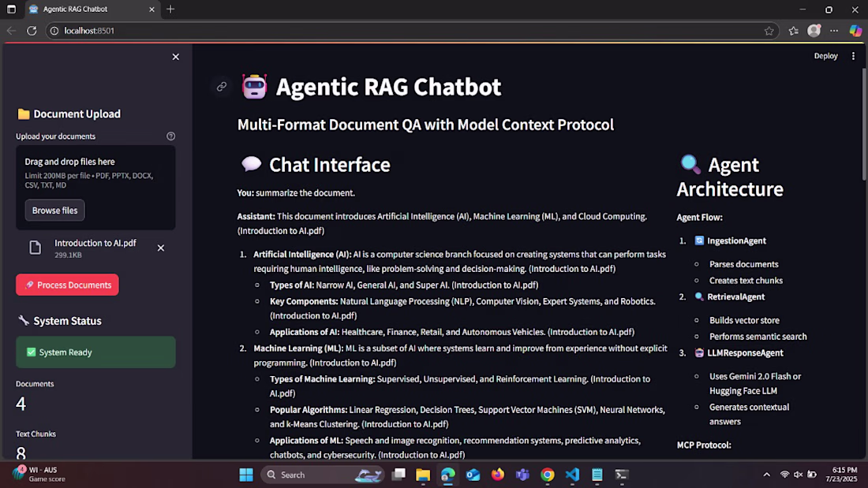Click the speech bubble Chat Interface icon
This screenshot has height=488, width=868.
point(251,164)
